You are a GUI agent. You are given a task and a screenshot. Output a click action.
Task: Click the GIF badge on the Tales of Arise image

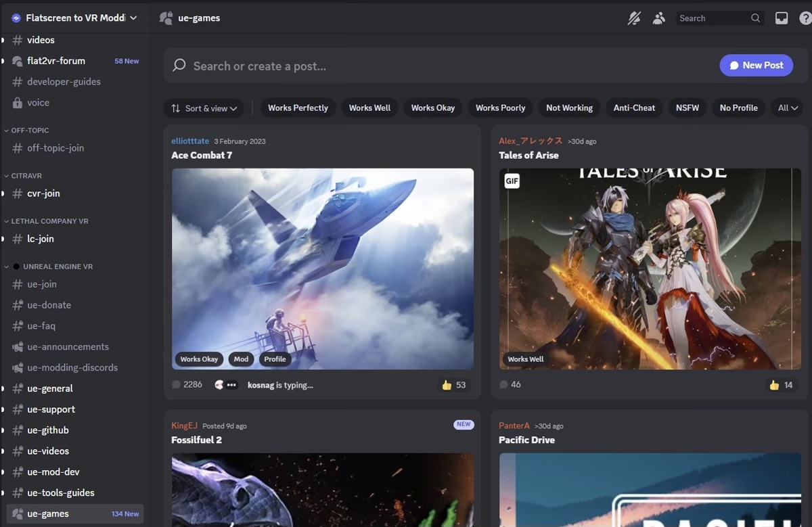pos(512,181)
